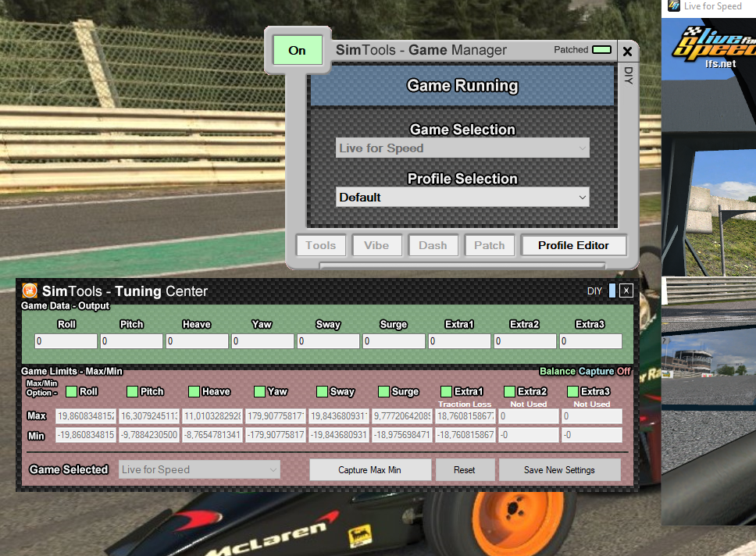Click the Extra2 Min value field
The width and height of the screenshot is (756, 556).
point(529,435)
